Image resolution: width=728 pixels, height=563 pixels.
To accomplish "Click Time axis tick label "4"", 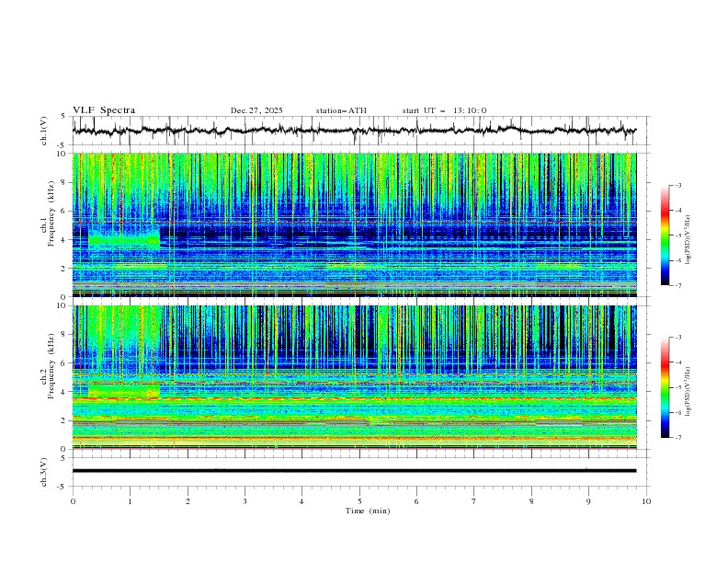I will pyautogui.click(x=301, y=501).
